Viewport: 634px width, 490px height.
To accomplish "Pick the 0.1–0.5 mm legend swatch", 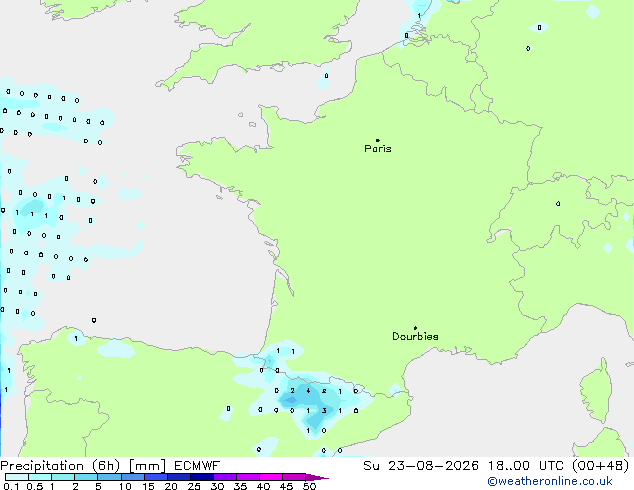I will click(x=17, y=477).
